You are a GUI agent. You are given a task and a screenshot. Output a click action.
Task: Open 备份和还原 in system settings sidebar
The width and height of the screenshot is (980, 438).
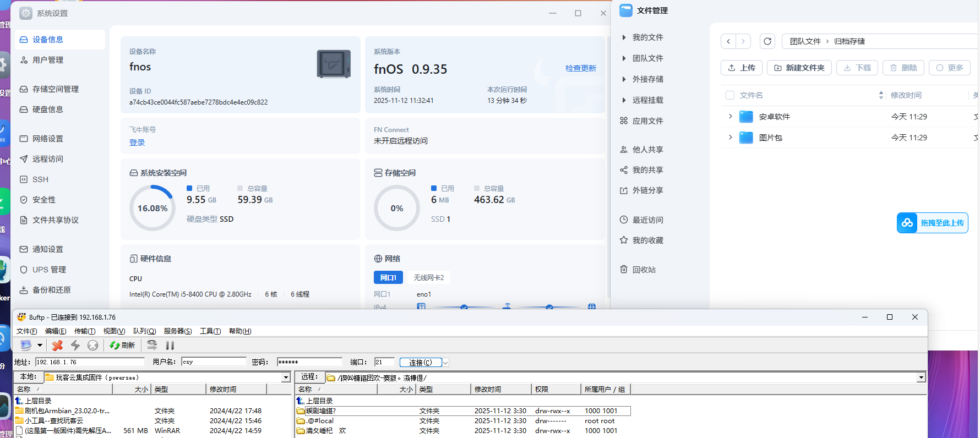click(x=60, y=290)
